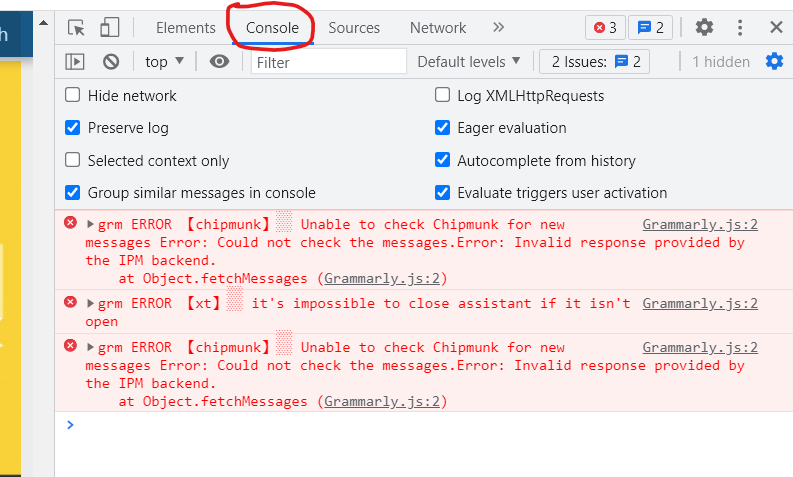Click into the Filter text field
Image resolution: width=793 pixels, height=477 pixels.
(x=329, y=62)
